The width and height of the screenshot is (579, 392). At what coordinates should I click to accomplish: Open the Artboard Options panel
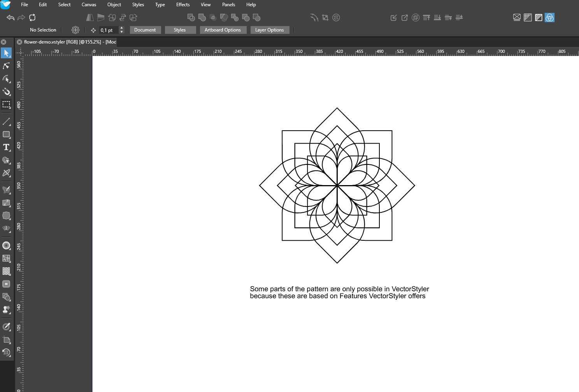(223, 30)
